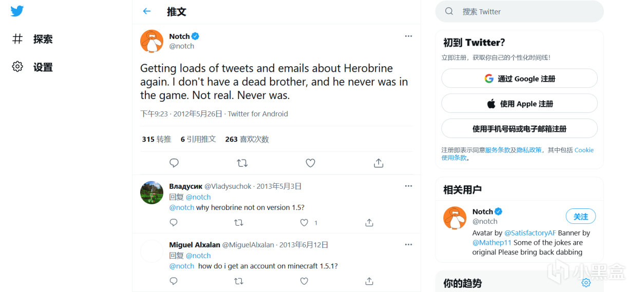The image size is (644, 292).
Task: Like Notch's Herobrine tweet
Action: [310, 163]
